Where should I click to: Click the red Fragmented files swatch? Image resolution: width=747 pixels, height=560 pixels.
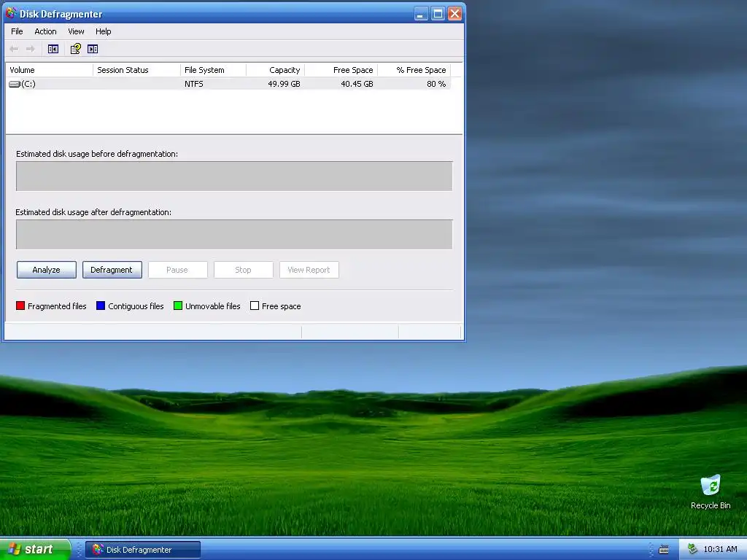(20, 306)
